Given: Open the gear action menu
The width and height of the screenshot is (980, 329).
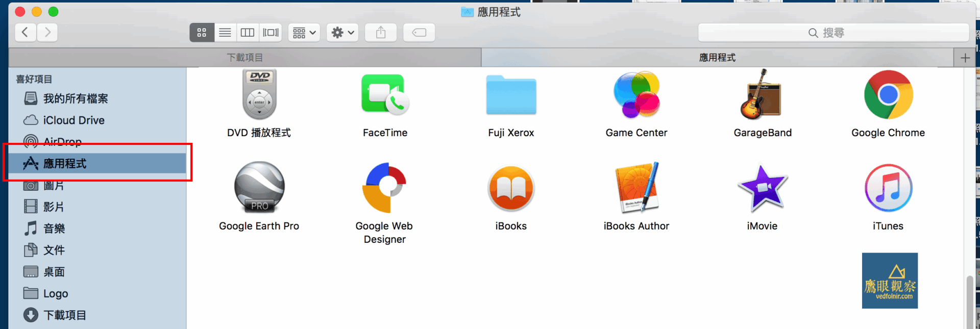Looking at the screenshot, I should 342,33.
